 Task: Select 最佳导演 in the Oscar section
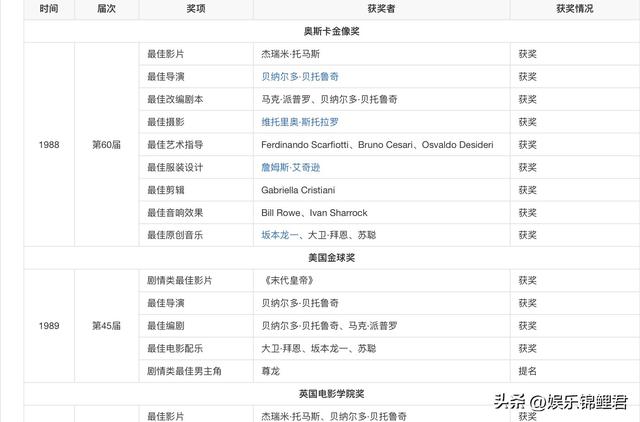[x=166, y=77]
